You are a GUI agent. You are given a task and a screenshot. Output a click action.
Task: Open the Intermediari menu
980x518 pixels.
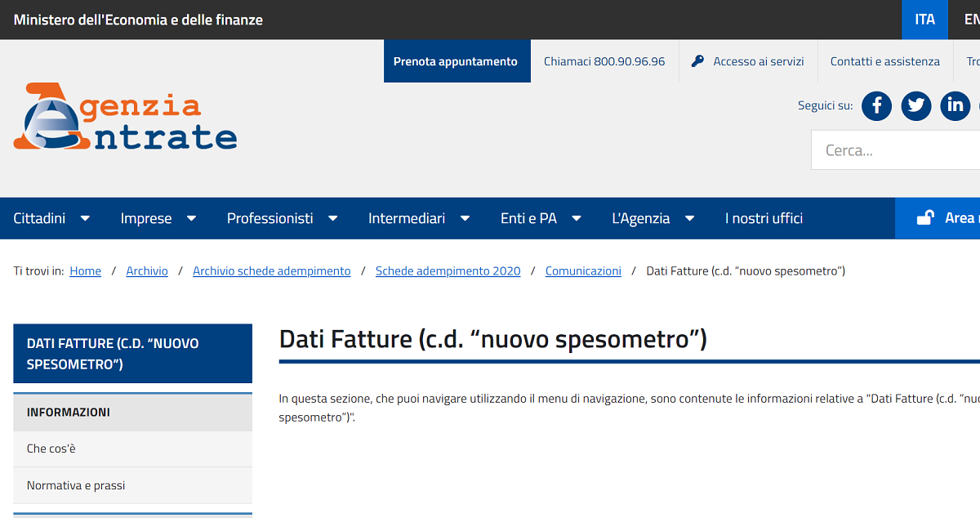(x=407, y=218)
